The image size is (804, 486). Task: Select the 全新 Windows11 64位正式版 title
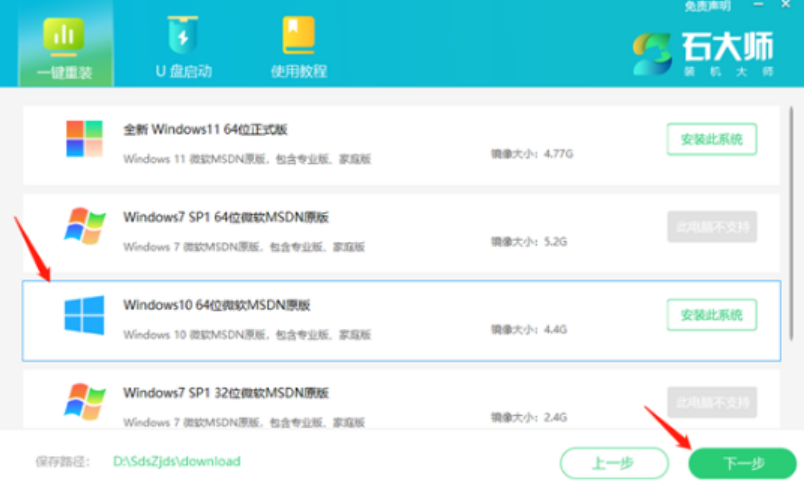[206, 130]
